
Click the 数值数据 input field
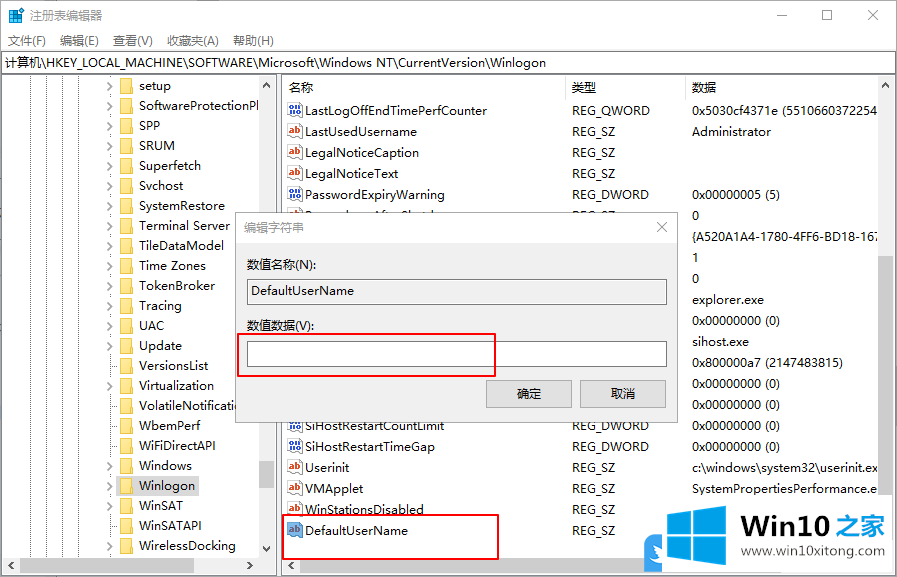point(457,354)
